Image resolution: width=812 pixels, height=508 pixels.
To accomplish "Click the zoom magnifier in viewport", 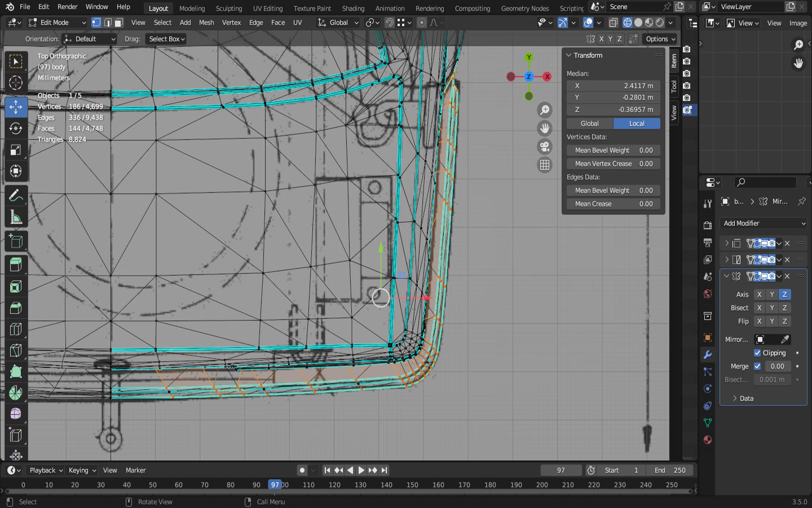I will coord(544,110).
